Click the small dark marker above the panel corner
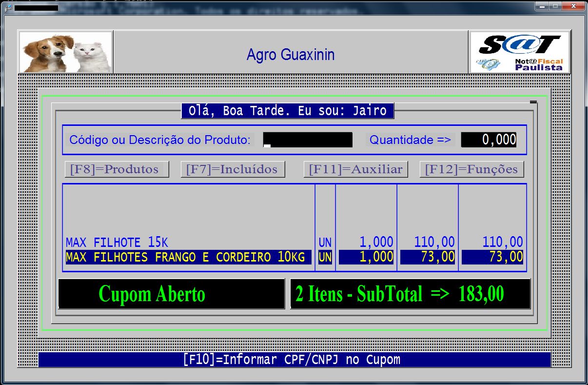Screen dimensions: 588x385 (x=533, y=102)
